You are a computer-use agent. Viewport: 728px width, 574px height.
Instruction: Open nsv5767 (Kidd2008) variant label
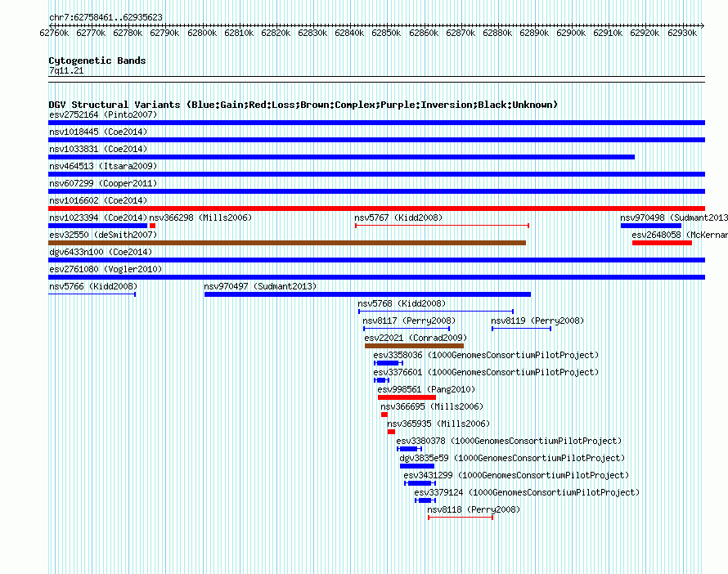pos(398,217)
